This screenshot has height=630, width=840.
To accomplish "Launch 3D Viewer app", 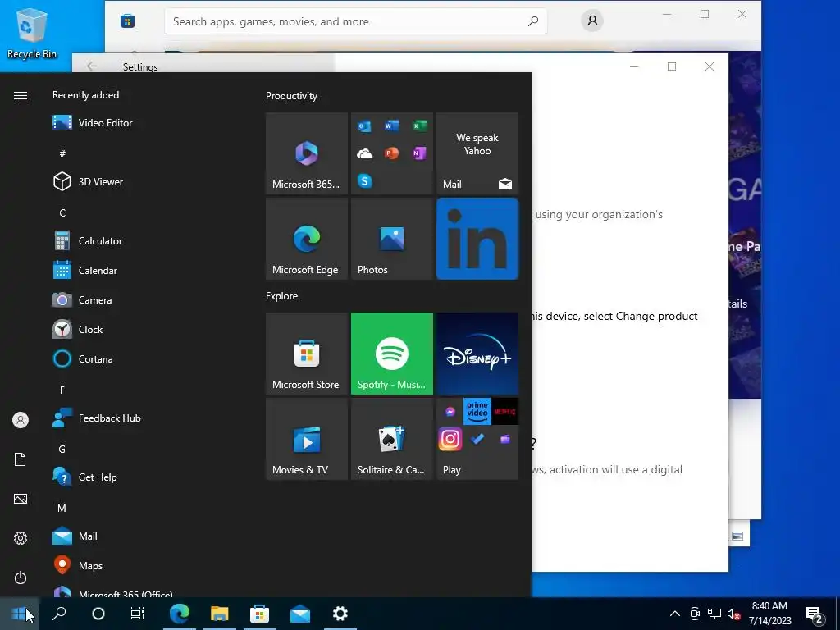I will click(88, 181).
